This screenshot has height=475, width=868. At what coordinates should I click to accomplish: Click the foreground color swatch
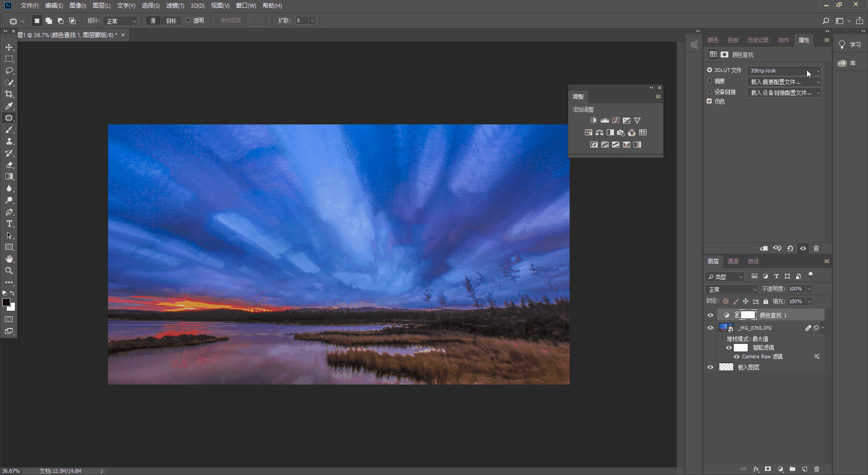6,302
